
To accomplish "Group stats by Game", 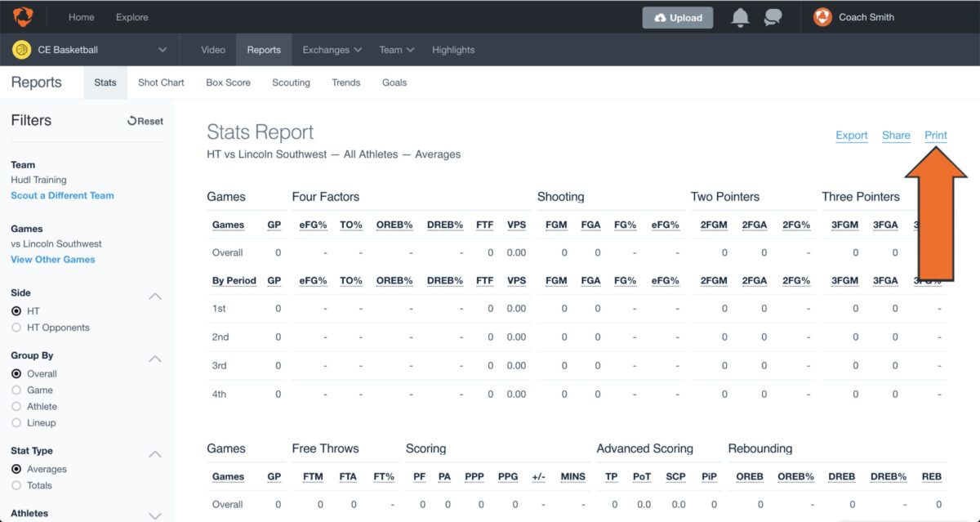I will click(x=16, y=390).
